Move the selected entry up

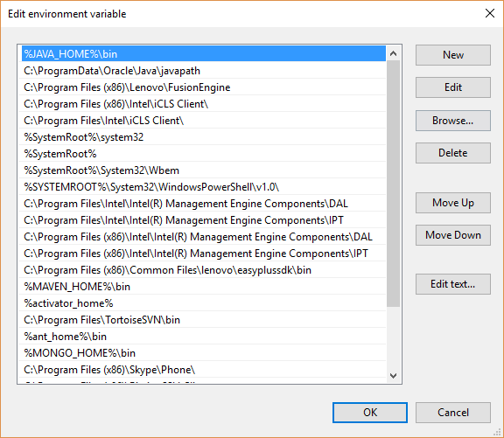pos(453,203)
